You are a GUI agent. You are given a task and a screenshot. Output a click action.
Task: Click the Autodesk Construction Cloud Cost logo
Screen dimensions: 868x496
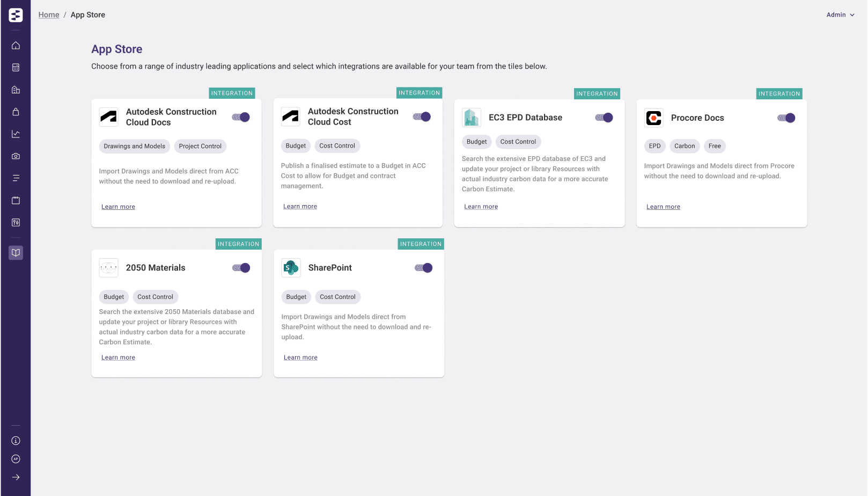pyautogui.click(x=291, y=116)
